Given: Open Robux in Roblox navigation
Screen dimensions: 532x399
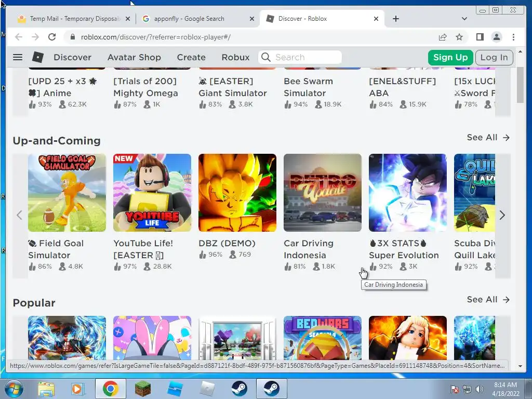Looking at the screenshot, I should point(235,57).
